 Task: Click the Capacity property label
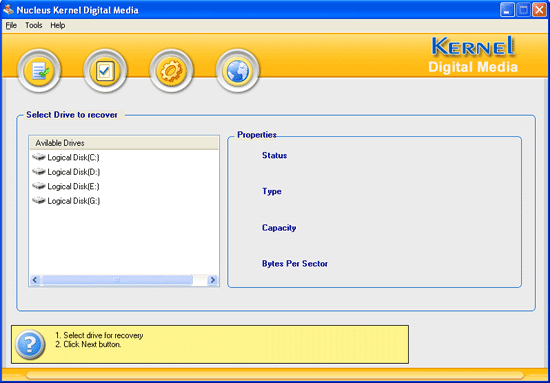279,228
